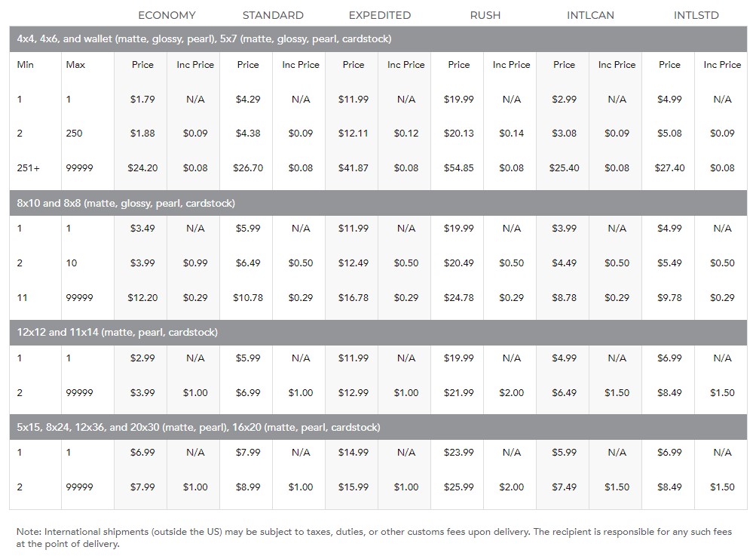Image resolution: width=756 pixels, height=556 pixels.
Task: Click the 5x15, 8x24, 12x36 section header
Action: [378, 427]
